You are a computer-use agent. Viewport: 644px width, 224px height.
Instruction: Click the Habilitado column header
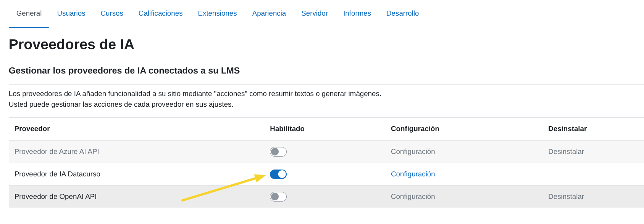click(287, 129)
